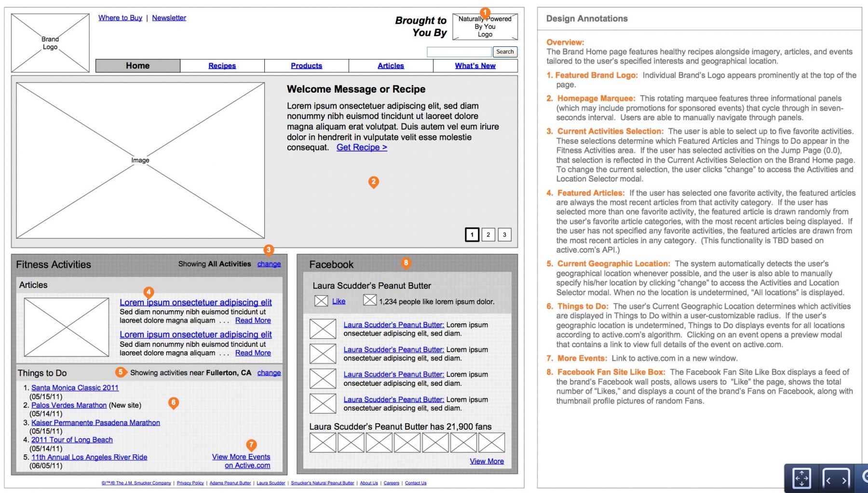Open the What's New navigation tab
Screen dimensions: 868x493
coord(475,66)
